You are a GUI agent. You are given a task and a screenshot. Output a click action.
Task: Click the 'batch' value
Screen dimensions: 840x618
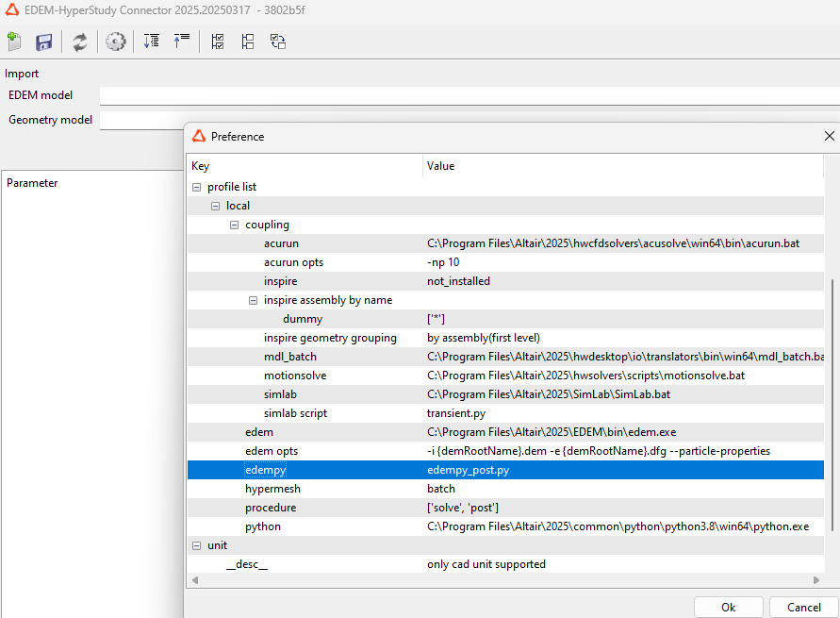(x=441, y=489)
